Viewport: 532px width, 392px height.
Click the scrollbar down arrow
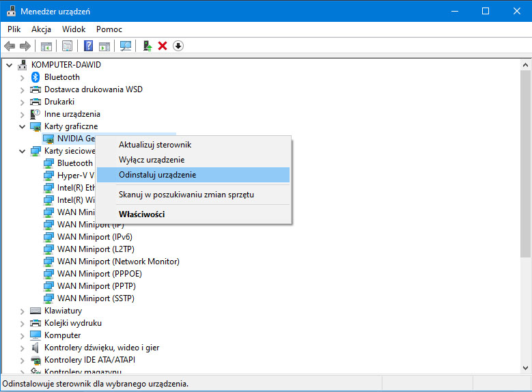point(526,368)
